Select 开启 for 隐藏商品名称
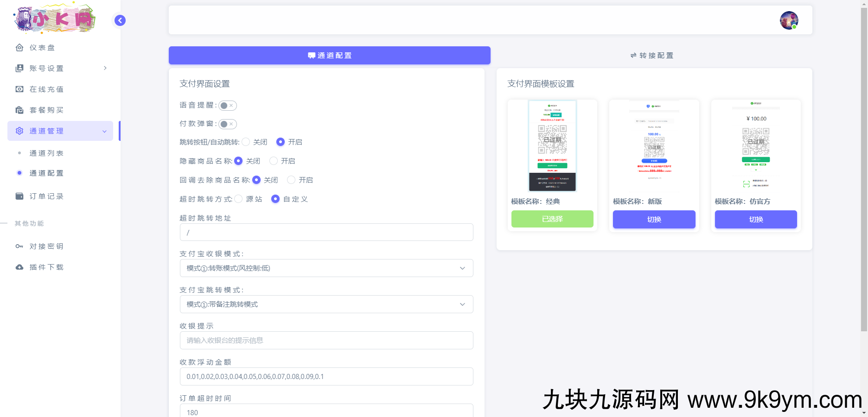 [273, 161]
